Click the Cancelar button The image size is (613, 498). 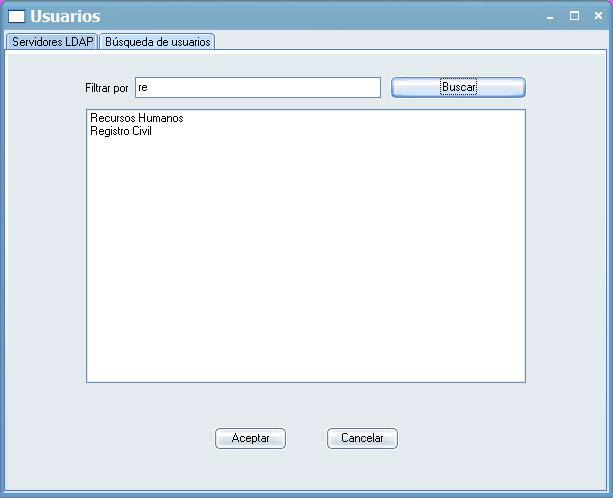click(362, 438)
